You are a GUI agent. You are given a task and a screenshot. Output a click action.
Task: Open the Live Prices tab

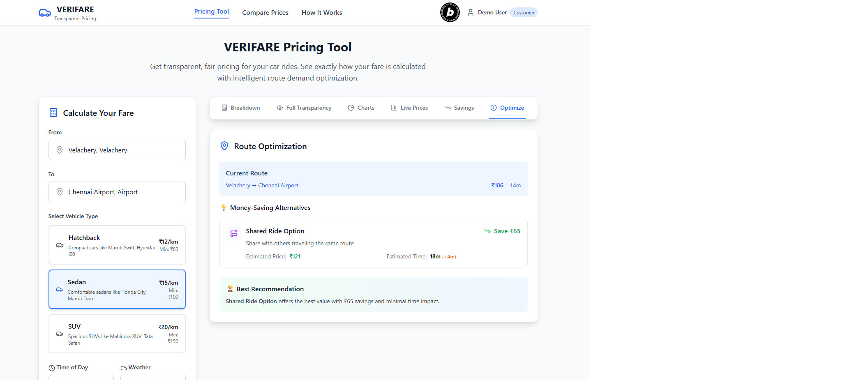point(409,108)
